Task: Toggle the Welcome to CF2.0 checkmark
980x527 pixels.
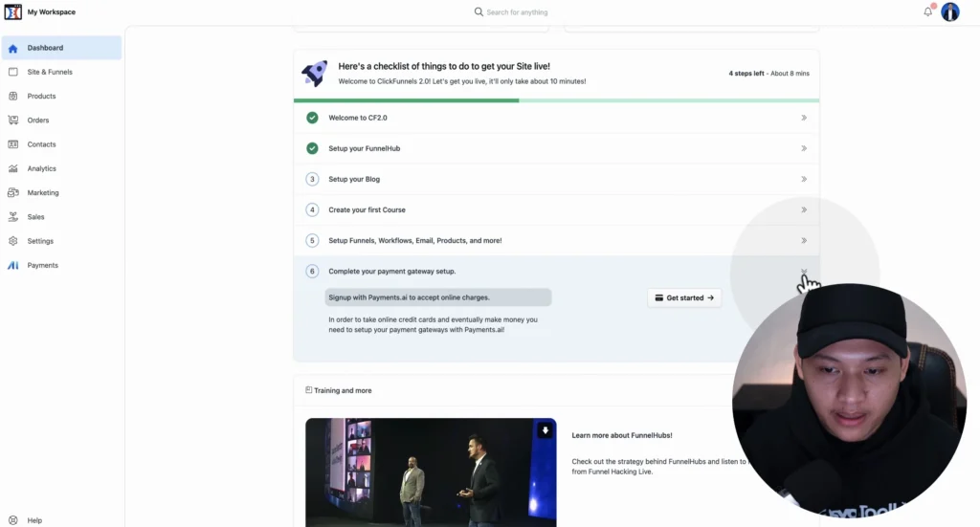Action: pyautogui.click(x=312, y=118)
